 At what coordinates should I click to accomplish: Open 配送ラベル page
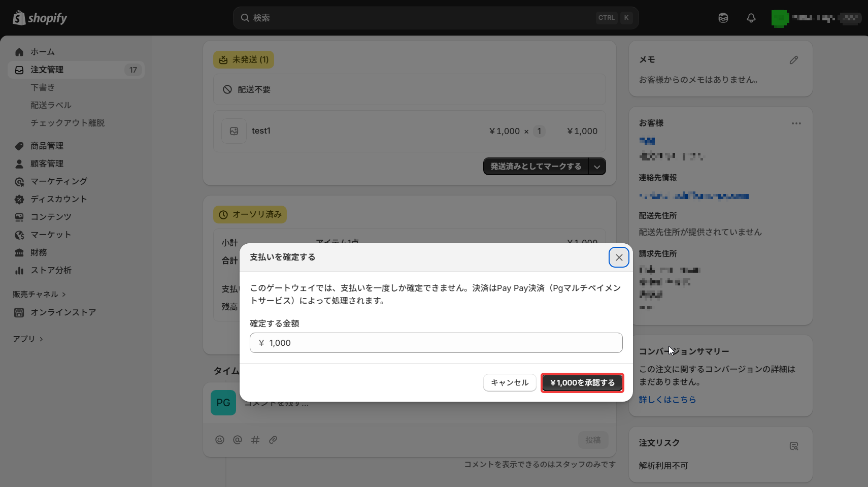(51, 105)
